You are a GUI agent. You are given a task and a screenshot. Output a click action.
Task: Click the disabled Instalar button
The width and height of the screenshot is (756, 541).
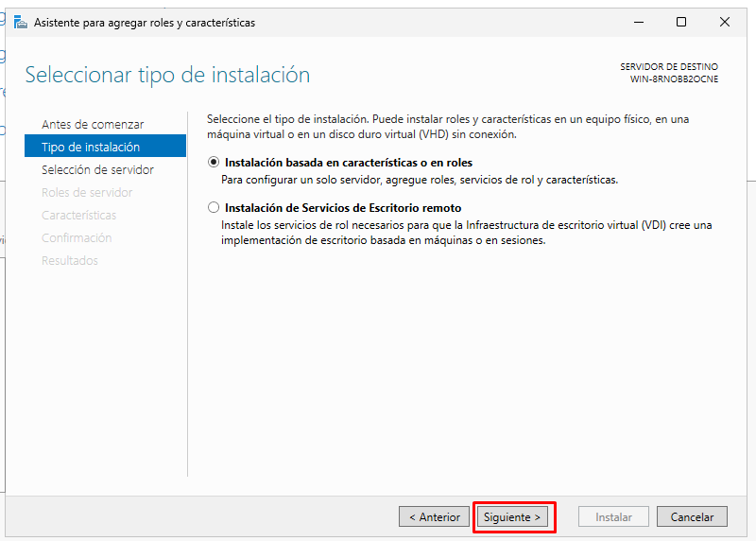613,516
